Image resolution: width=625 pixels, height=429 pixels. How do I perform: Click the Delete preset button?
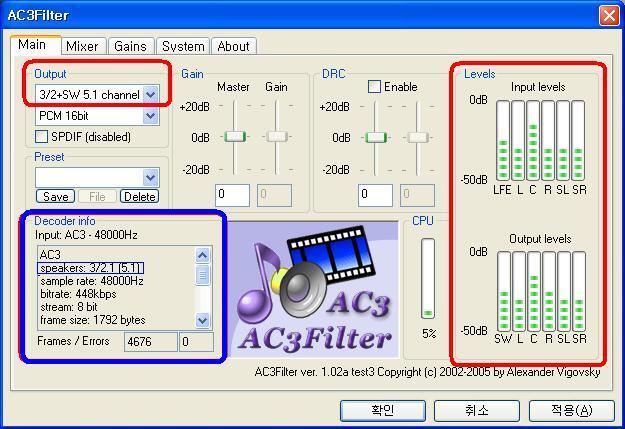pos(140,197)
